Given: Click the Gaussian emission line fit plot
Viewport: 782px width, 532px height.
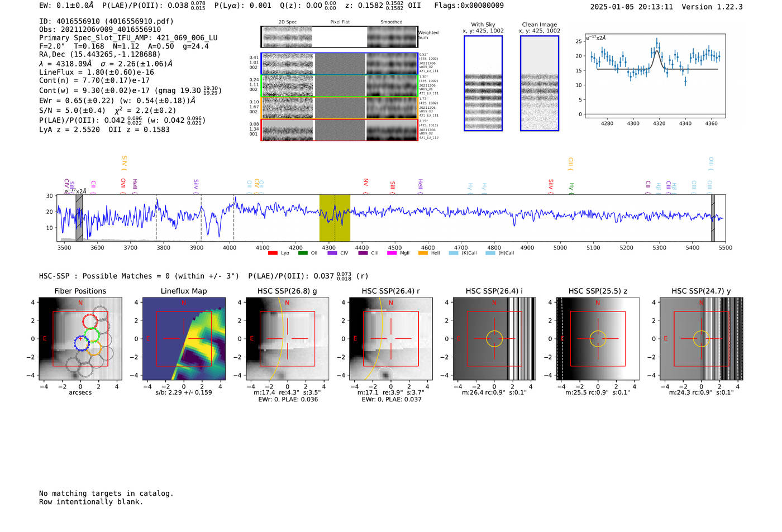Looking at the screenshot, I should [x=655, y=76].
